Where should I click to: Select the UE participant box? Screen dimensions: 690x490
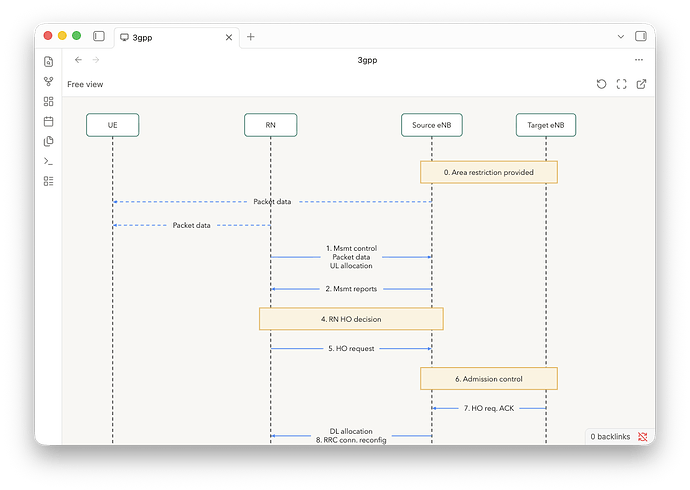pos(113,125)
